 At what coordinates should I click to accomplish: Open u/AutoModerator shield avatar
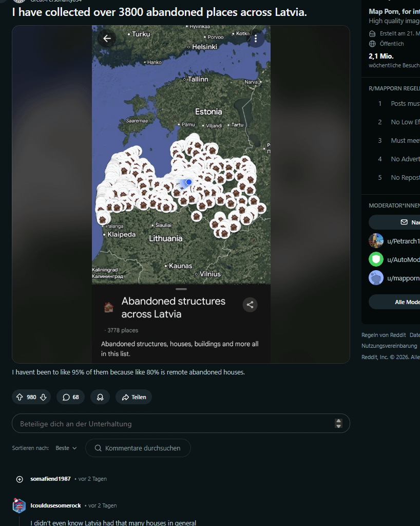point(376,259)
